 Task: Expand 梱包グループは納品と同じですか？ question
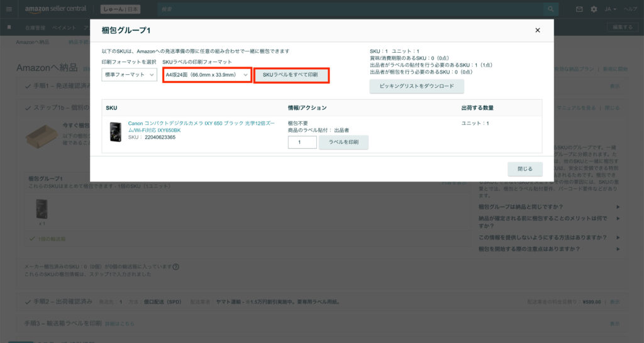[x=549, y=207]
